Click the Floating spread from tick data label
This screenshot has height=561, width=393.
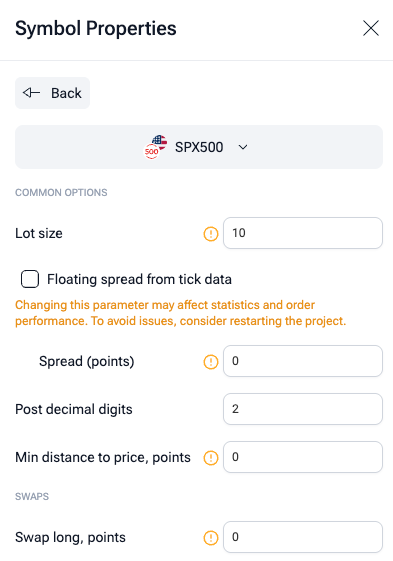pyautogui.click(x=139, y=279)
